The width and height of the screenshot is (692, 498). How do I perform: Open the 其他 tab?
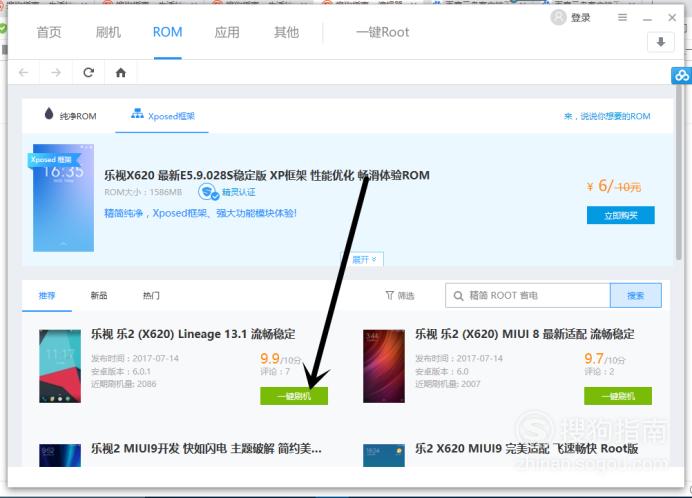[x=286, y=32]
